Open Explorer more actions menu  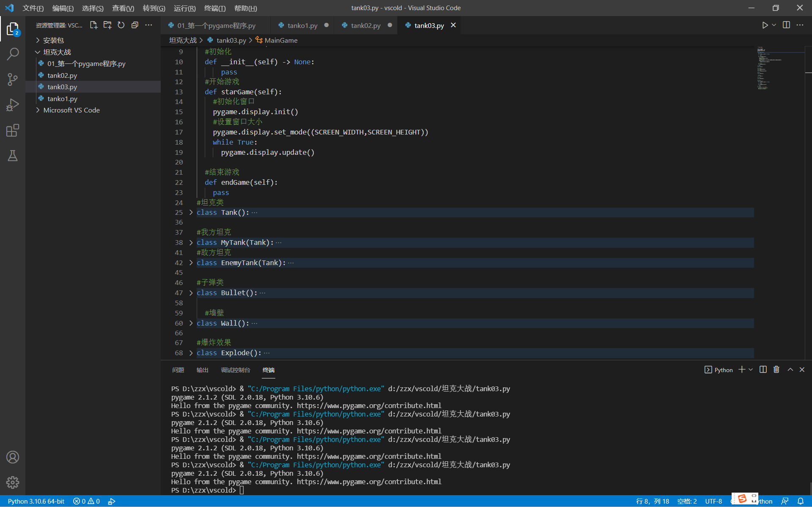(x=148, y=25)
